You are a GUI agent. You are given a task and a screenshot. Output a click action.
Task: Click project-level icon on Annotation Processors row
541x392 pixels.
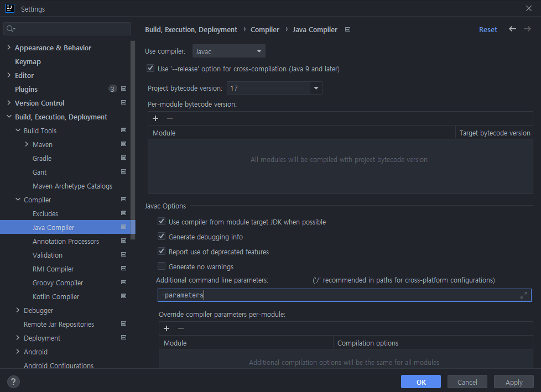pos(123,241)
